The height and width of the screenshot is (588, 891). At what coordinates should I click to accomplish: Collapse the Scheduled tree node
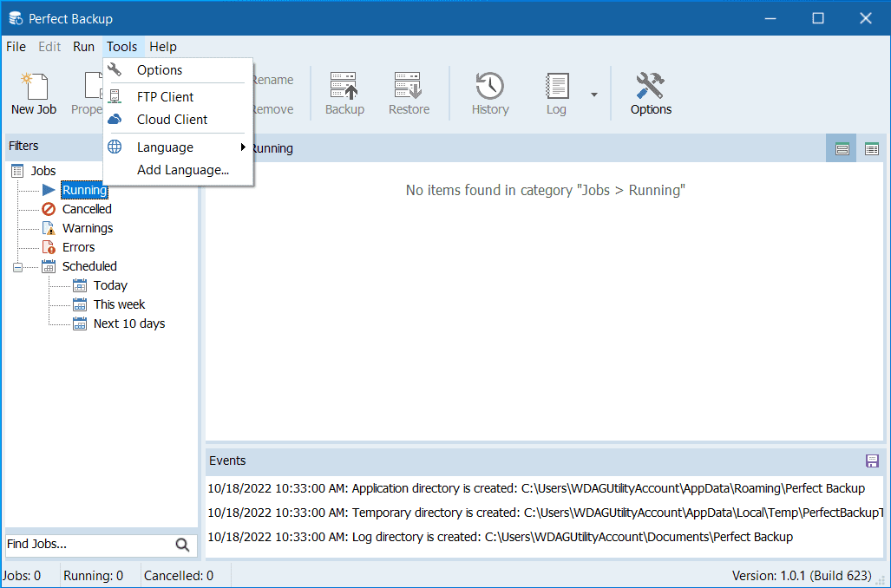17,267
